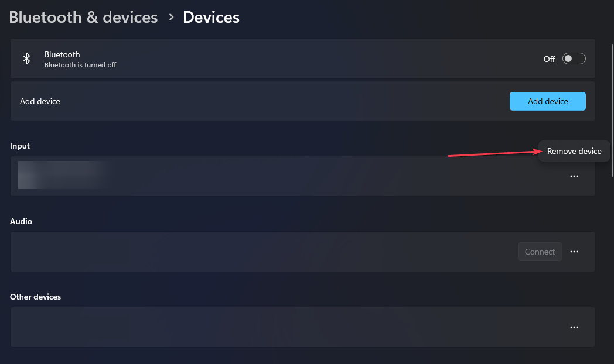Click the Bluetooth is turned off status text
614x364 pixels.
click(80, 65)
